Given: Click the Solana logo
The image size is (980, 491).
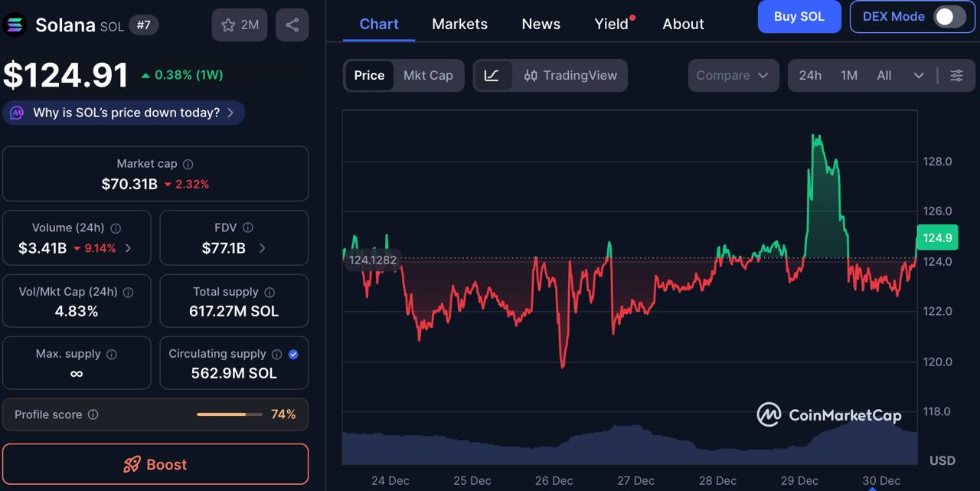Looking at the screenshot, I should click(x=14, y=25).
